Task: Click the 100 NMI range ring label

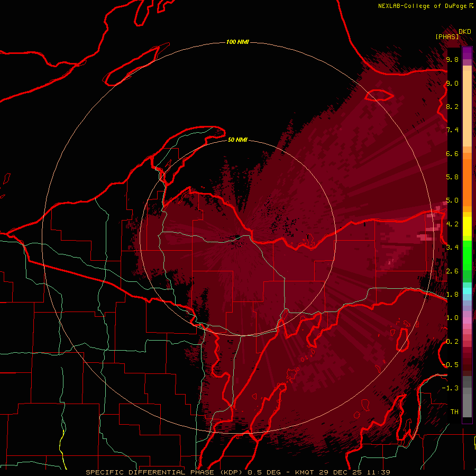Action: pyautogui.click(x=237, y=42)
